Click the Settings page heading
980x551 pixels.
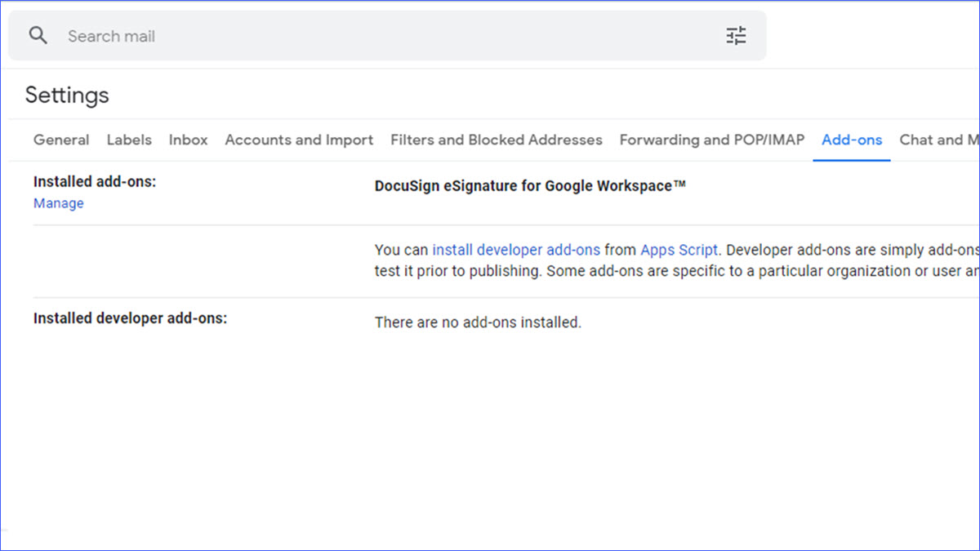pyautogui.click(x=67, y=96)
